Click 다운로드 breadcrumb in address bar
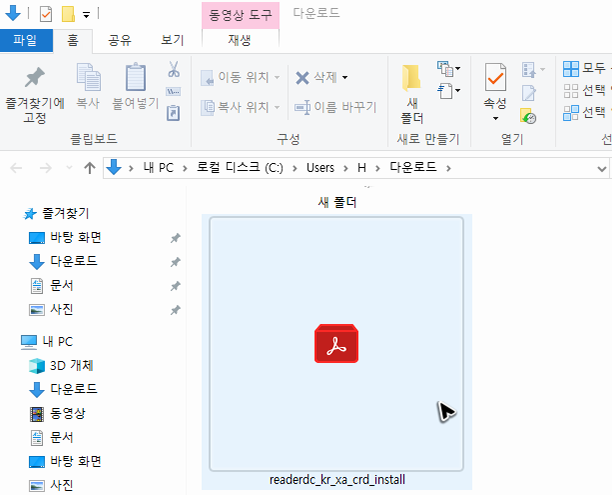 click(x=413, y=168)
